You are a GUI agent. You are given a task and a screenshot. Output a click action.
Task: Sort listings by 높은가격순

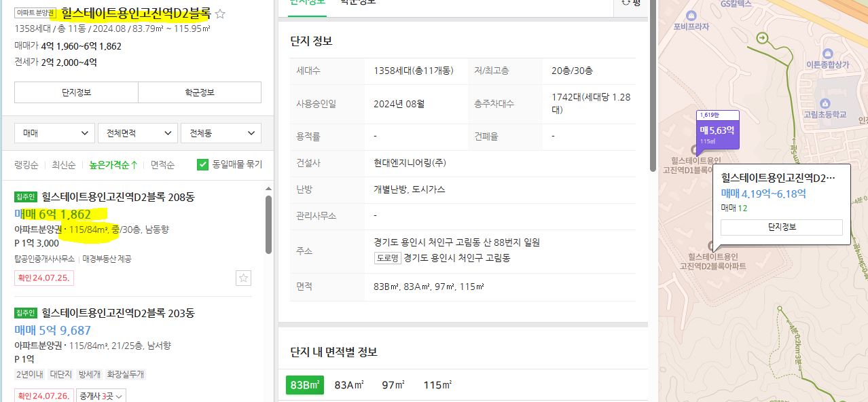pyautogui.click(x=113, y=165)
